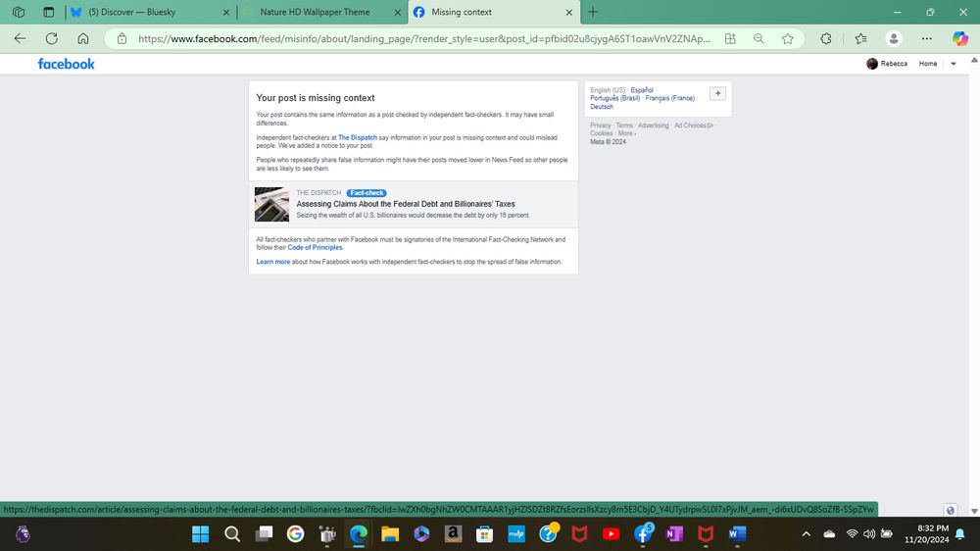Switch language to Français (France)
The image size is (980, 551).
tap(670, 98)
